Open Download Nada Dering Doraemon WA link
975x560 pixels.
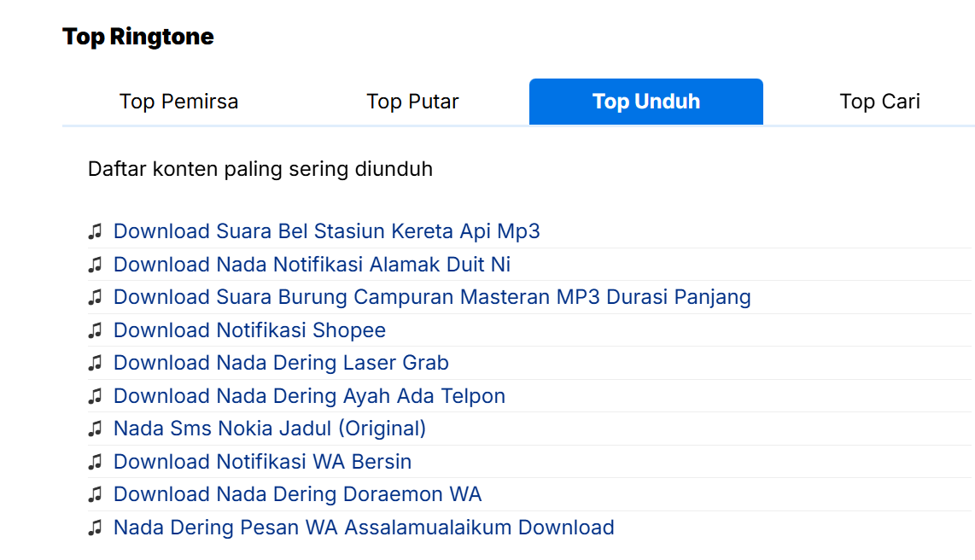pyautogui.click(x=297, y=494)
